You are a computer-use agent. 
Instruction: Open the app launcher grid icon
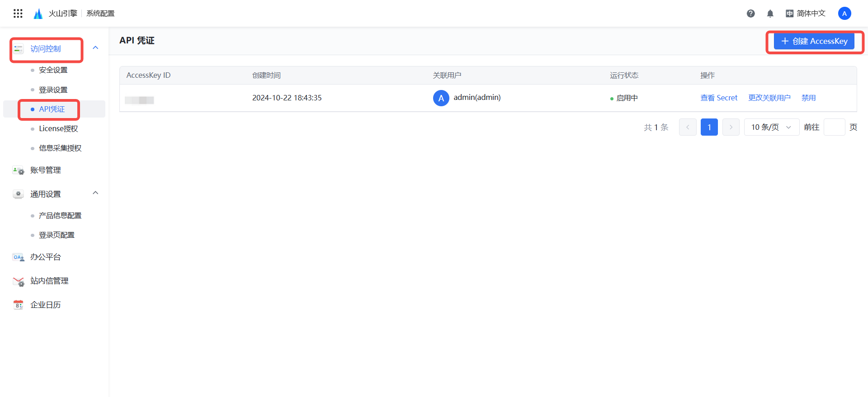[18, 14]
